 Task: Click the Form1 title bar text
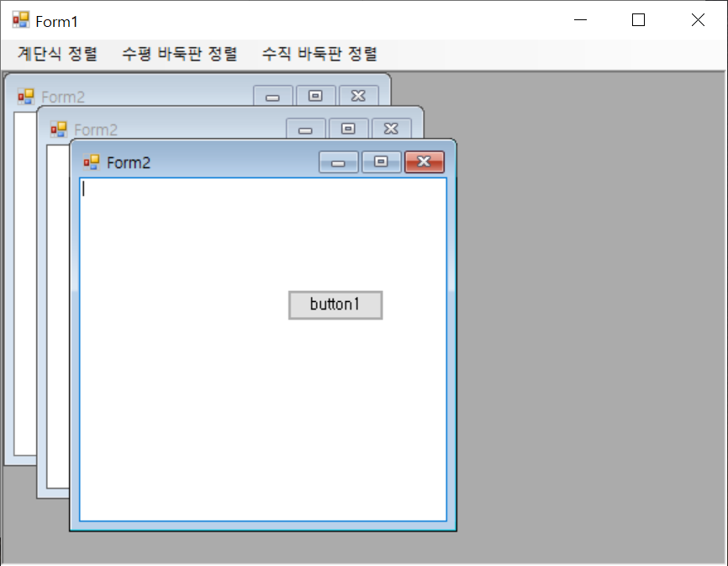(x=56, y=21)
